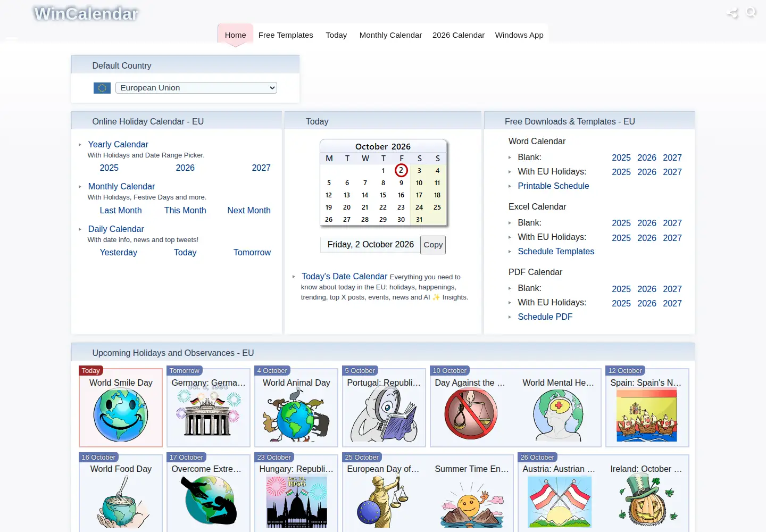Open the Day Against the Death Penalty image
This screenshot has width=766, height=532.
coord(472,415)
